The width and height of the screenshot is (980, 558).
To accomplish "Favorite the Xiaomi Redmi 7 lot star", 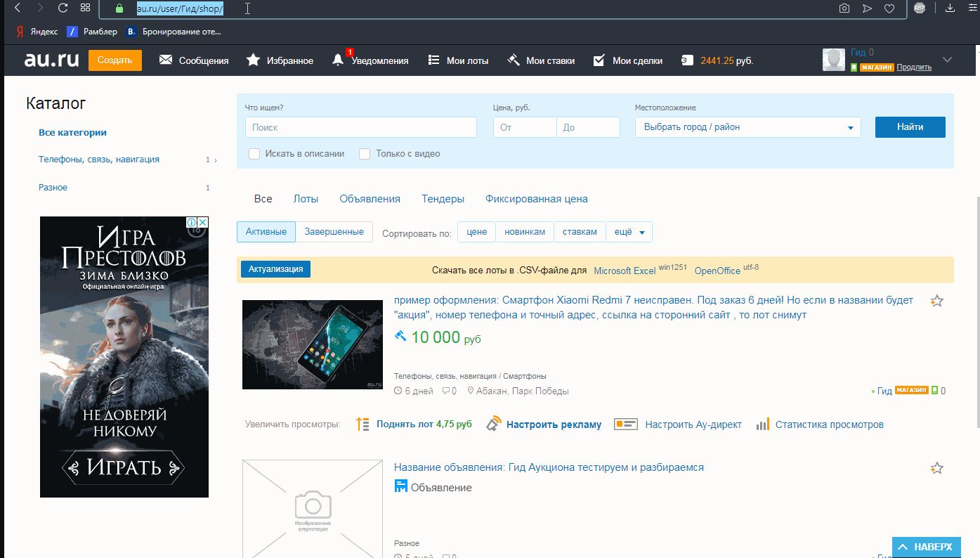I will coord(936,301).
